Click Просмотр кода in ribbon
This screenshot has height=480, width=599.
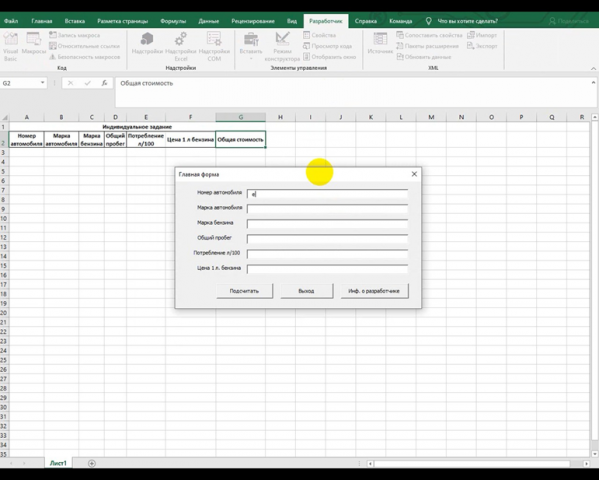(x=327, y=46)
